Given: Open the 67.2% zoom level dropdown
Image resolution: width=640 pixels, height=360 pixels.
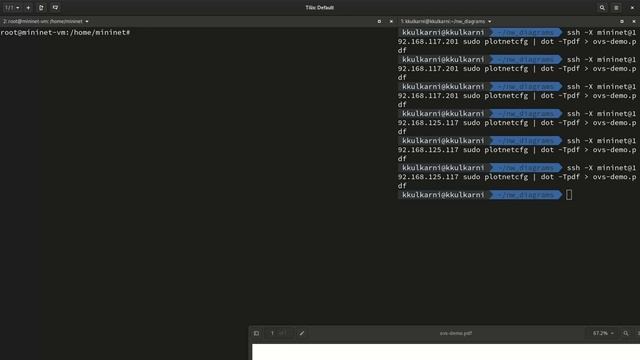Looking at the screenshot, I should pyautogui.click(x=603, y=333).
